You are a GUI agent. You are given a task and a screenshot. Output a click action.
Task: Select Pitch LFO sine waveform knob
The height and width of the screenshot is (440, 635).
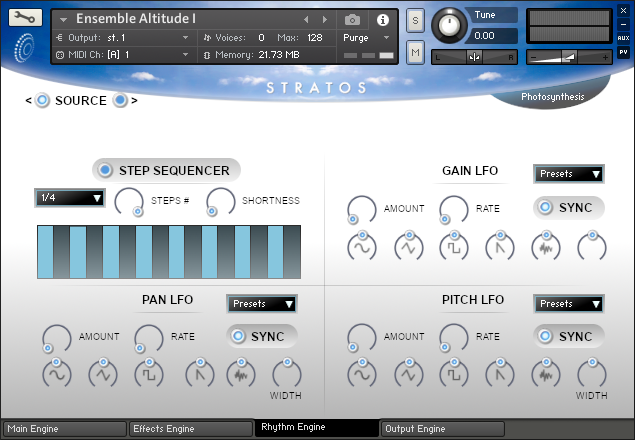[x=362, y=373]
